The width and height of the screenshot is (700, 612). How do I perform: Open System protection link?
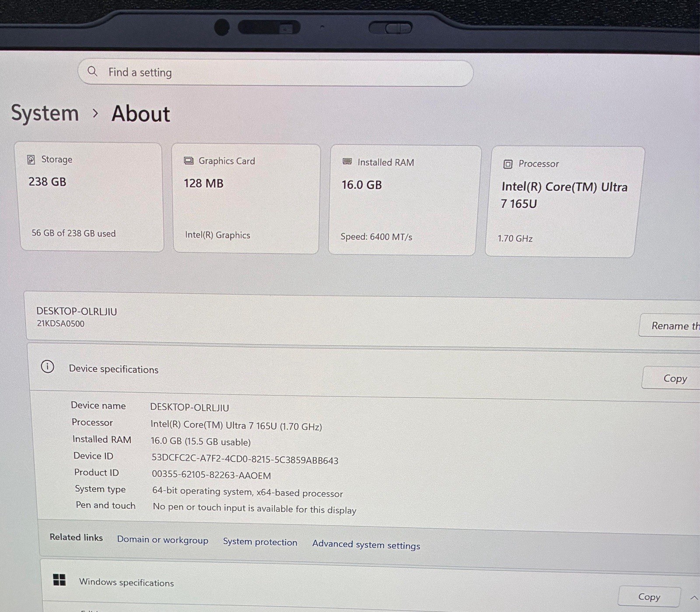tap(260, 542)
